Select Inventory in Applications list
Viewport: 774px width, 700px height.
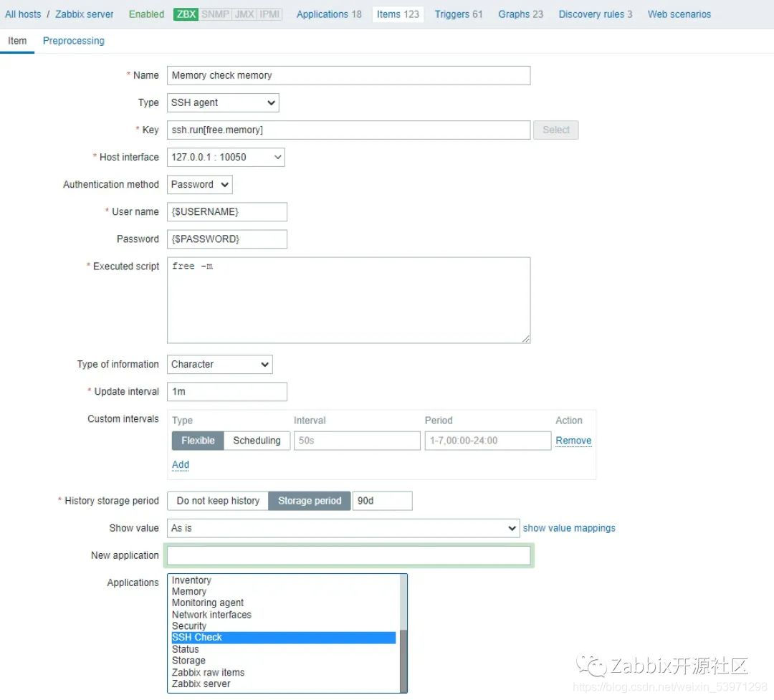284,580
